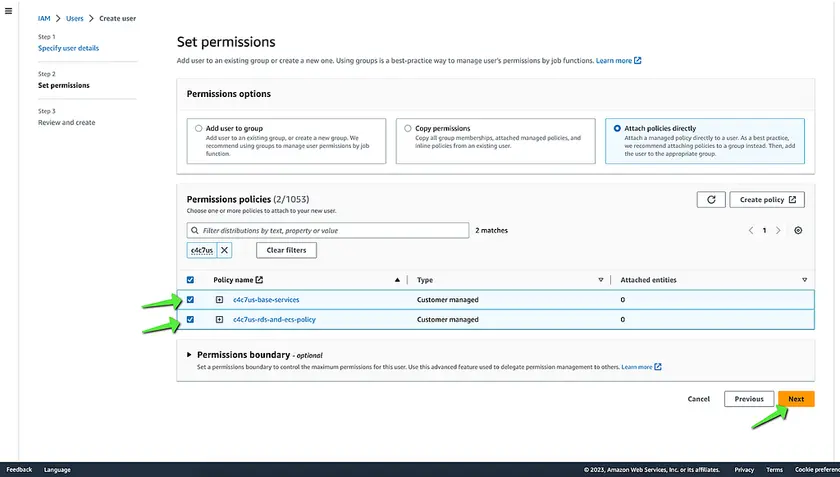Sort by Attached entities column arrow
The width and height of the screenshot is (840, 477).
804,280
